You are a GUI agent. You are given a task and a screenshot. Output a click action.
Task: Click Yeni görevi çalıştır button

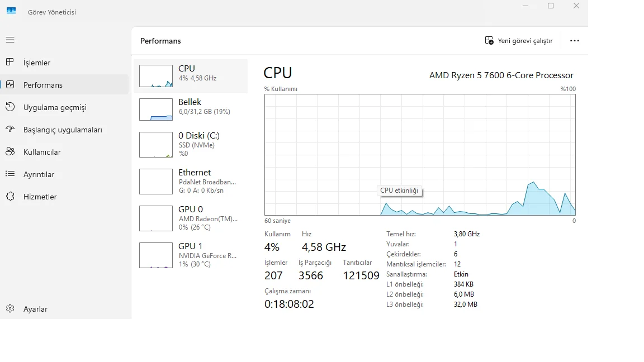coord(518,41)
